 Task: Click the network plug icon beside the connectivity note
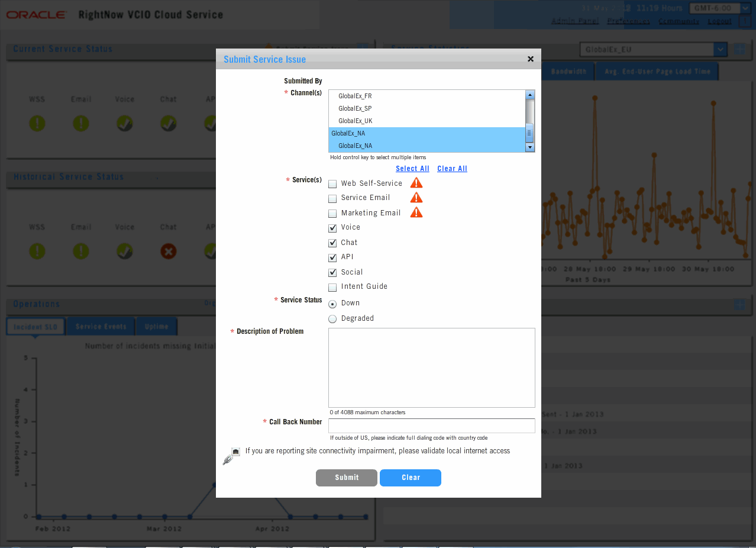pyautogui.click(x=231, y=456)
